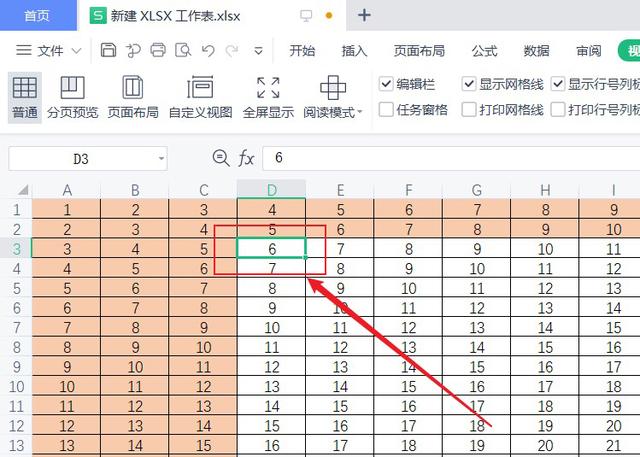Image resolution: width=640 pixels, height=457 pixels.
Task: Switch to 页面布局 view icon in ribbon
Action: (x=133, y=98)
